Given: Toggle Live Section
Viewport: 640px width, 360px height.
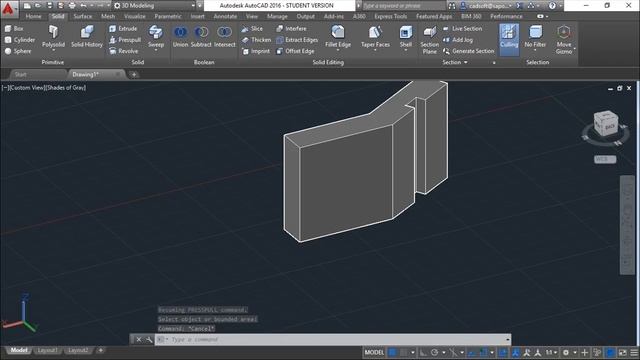Looking at the screenshot, I should coord(463,29).
